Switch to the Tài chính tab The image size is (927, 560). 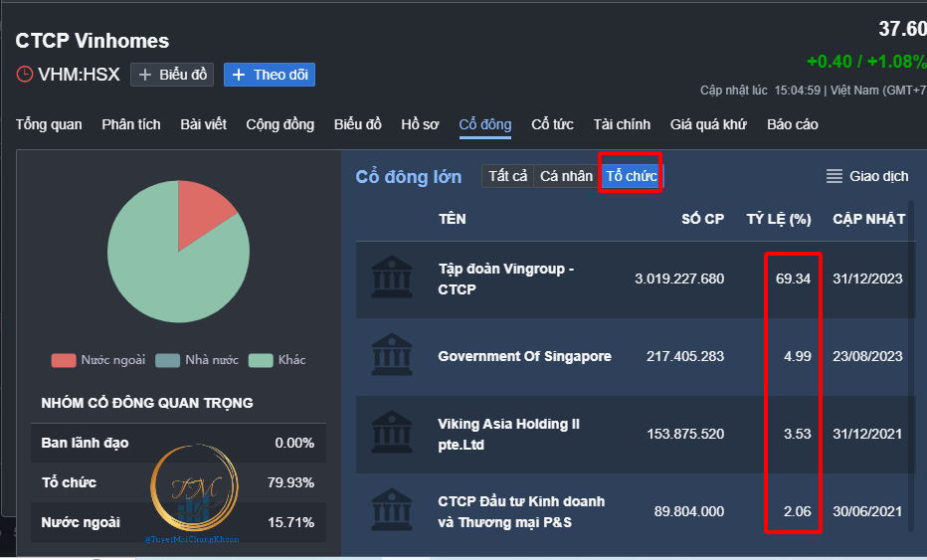point(622,124)
